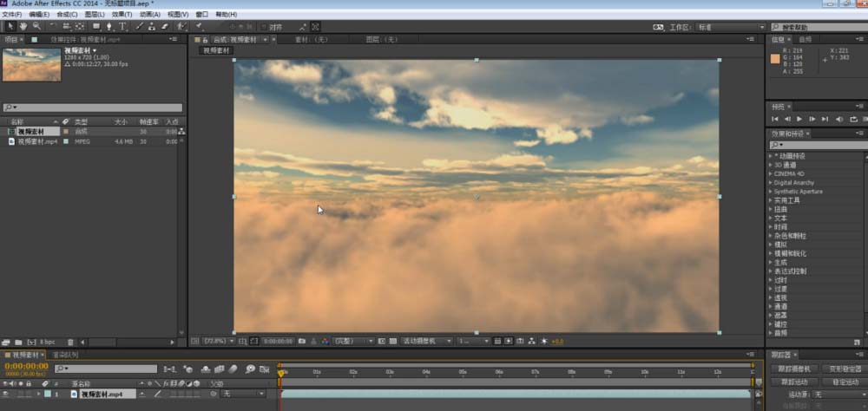The height and width of the screenshot is (411, 868).
Task: Select the Zoom magnifier tool
Action: coord(36,27)
